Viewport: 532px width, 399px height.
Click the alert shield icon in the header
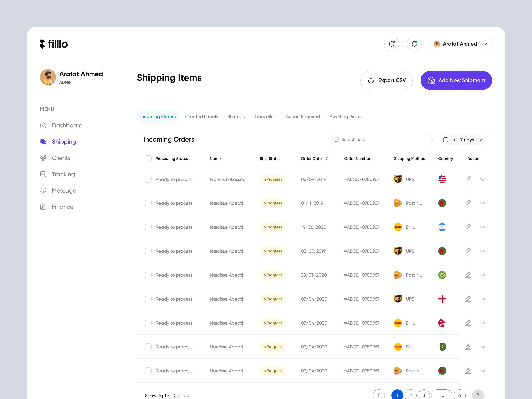pyautogui.click(x=392, y=44)
